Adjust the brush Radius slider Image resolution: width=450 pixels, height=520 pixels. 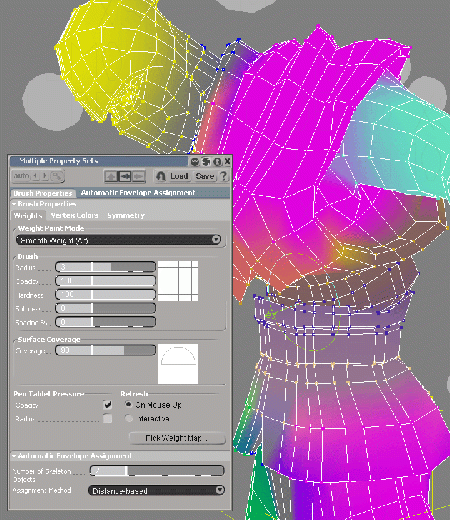(x=105, y=267)
